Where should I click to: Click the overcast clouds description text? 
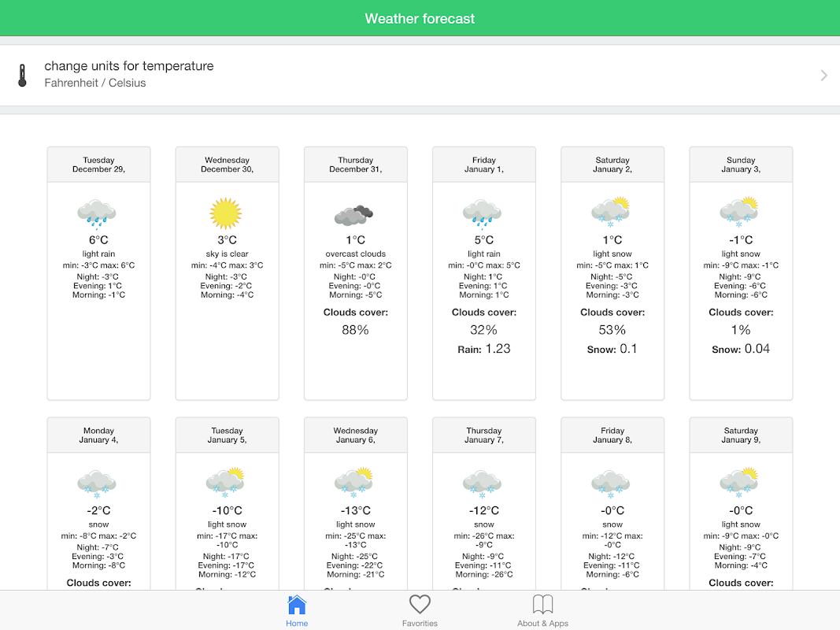point(356,254)
